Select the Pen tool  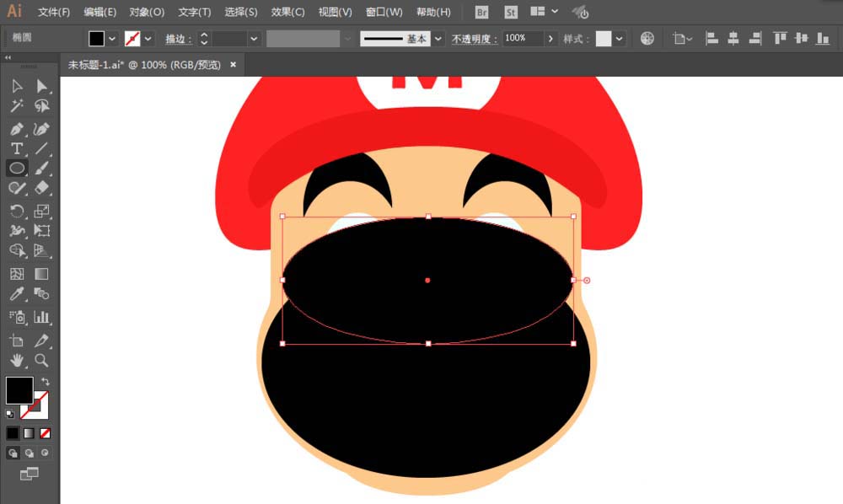coord(17,129)
